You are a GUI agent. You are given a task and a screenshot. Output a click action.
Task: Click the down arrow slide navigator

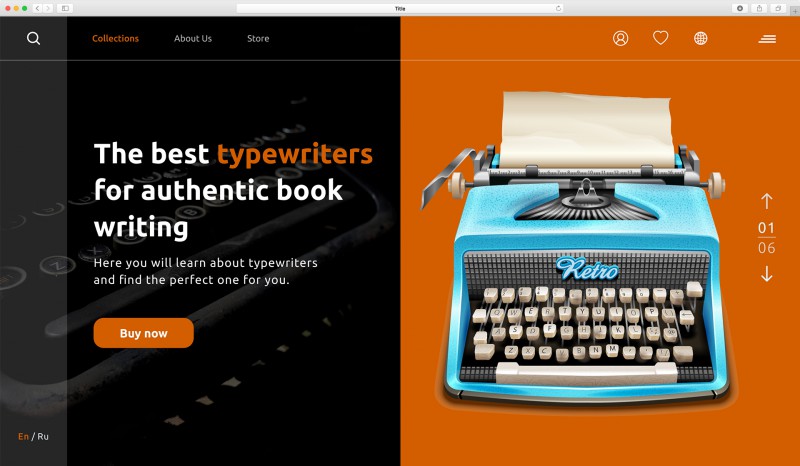click(766, 274)
